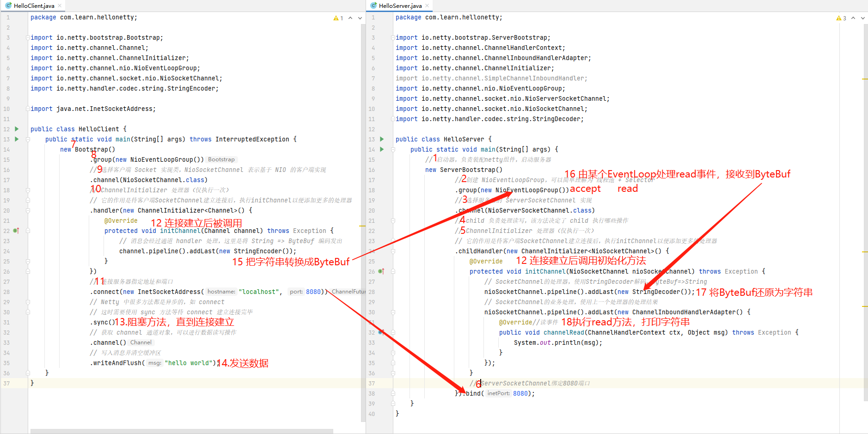Run HelloClient class from gutter line 12
This screenshot has width=868, height=434.
pyautogui.click(x=17, y=129)
